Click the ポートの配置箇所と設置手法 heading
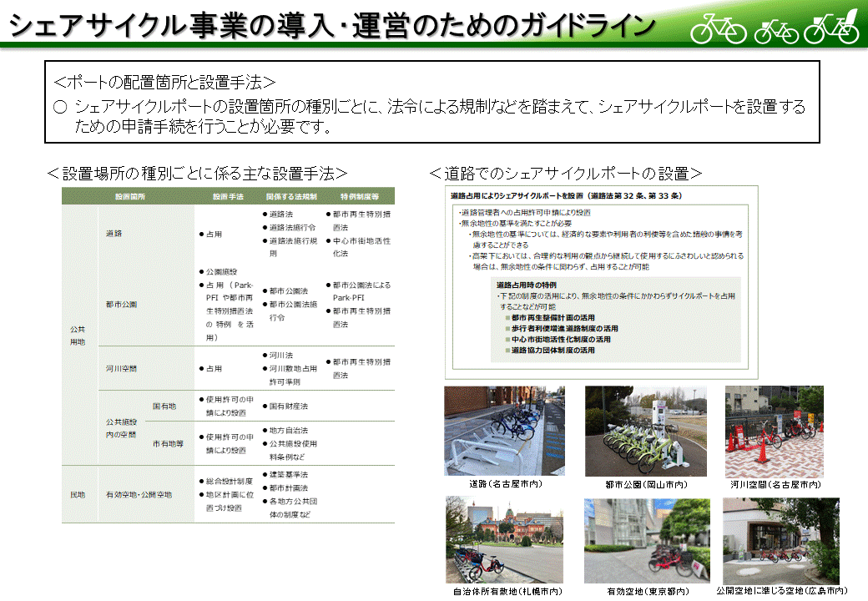 pos(164,83)
